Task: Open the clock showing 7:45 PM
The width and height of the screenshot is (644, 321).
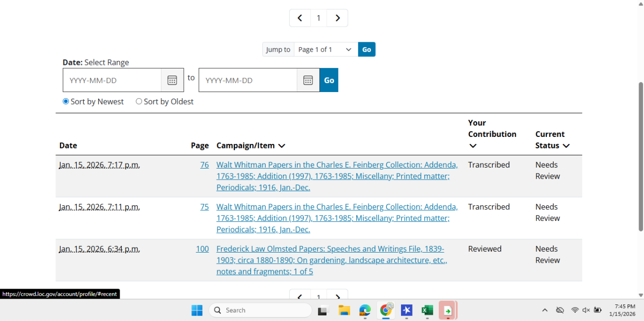Action: coord(622,310)
